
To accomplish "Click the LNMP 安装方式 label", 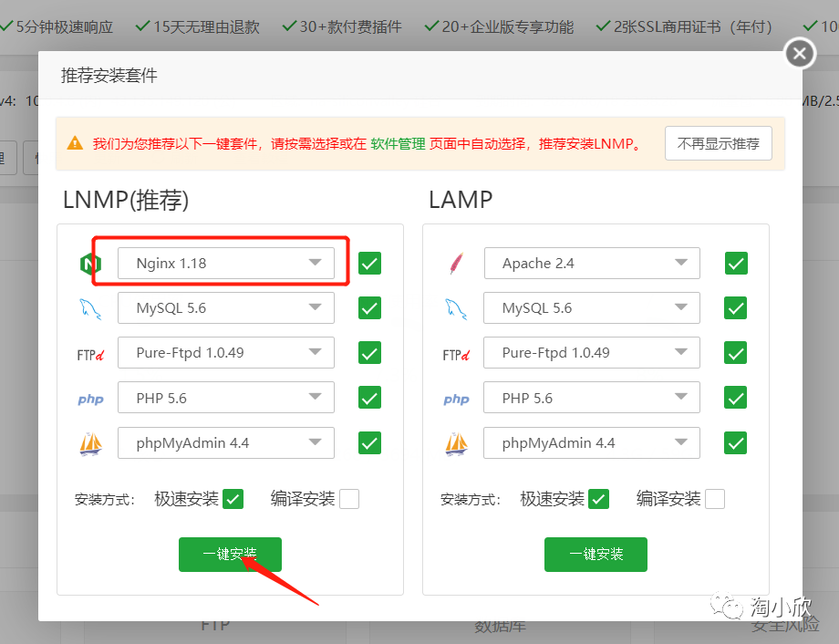I will (105, 500).
